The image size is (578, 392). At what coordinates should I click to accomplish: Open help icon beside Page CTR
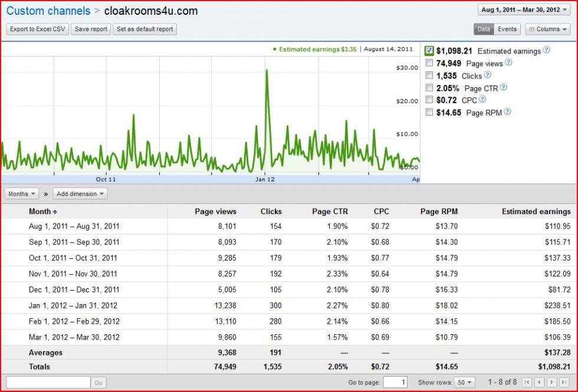coord(504,87)
